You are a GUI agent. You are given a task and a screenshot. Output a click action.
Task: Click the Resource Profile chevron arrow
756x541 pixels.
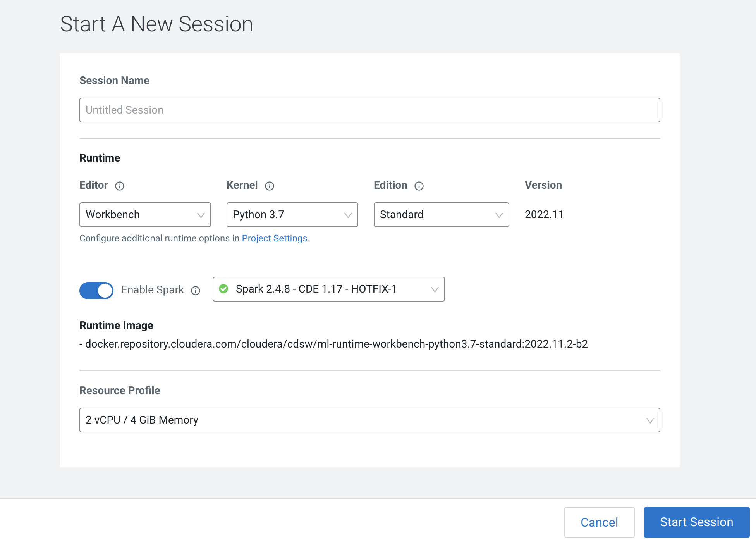click(650, 420)
